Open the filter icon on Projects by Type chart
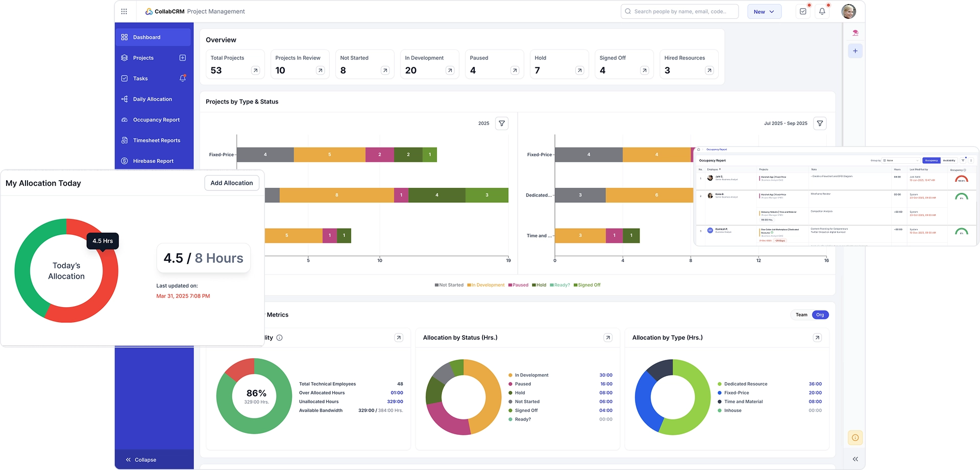The image size is (980, 470). (502, 123)
